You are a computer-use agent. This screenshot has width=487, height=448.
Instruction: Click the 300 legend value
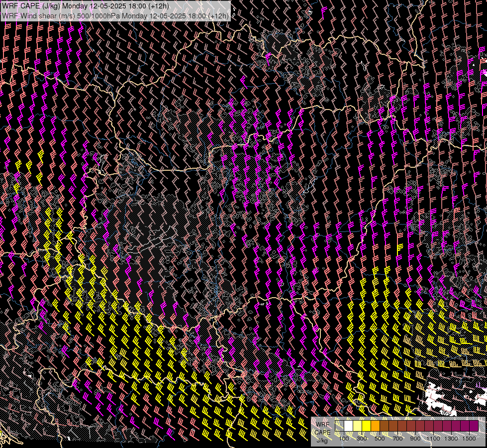point(362,439)
